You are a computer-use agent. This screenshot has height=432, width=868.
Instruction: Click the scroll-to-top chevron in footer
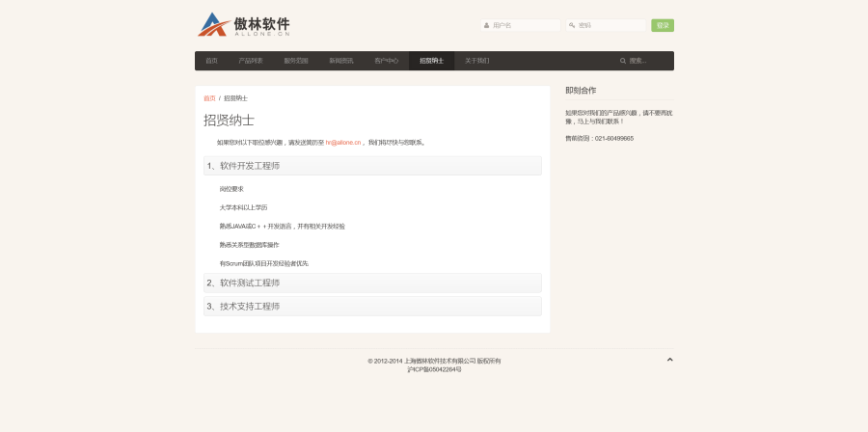click(x=670, y=360)
